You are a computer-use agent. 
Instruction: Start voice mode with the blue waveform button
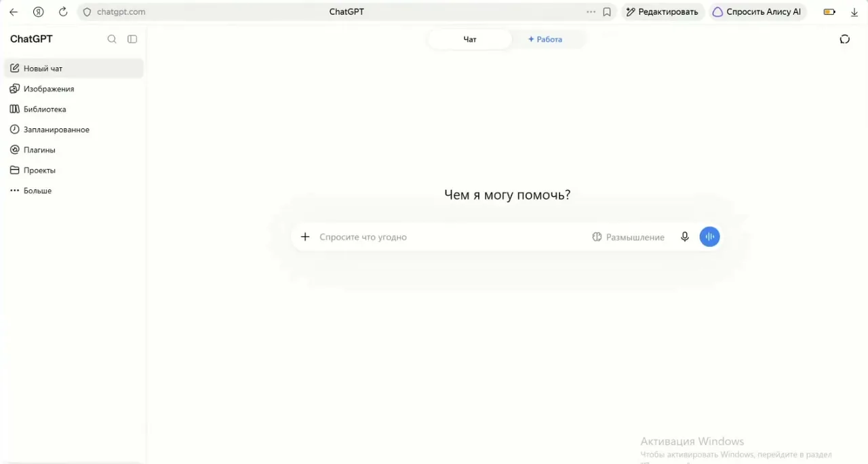click(x=709, y=237)
